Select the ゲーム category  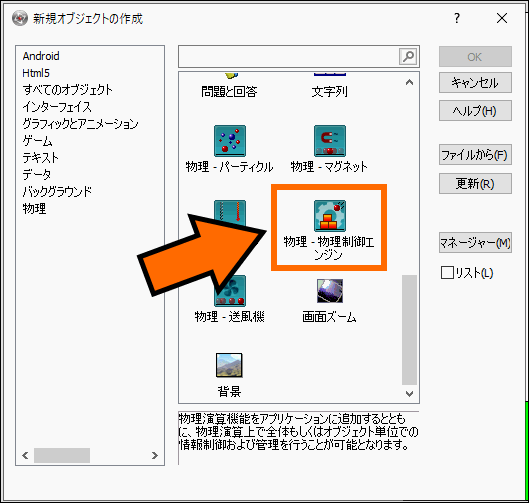(37, 141)
